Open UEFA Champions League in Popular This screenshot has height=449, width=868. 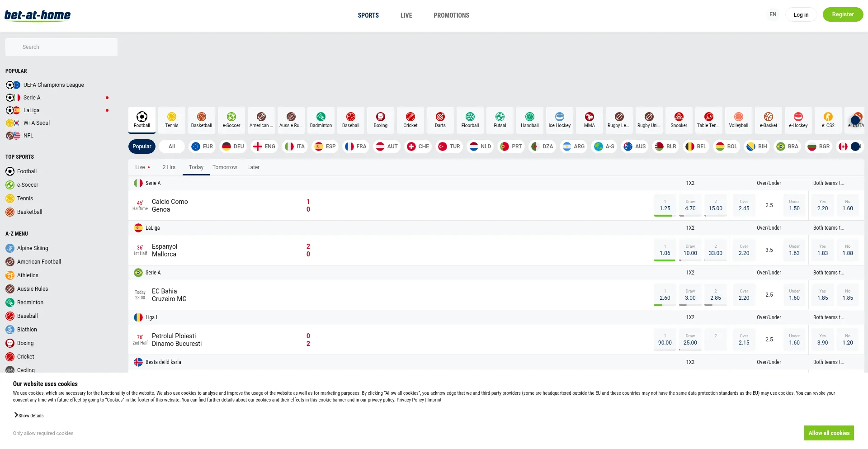[x=54, y=85]
